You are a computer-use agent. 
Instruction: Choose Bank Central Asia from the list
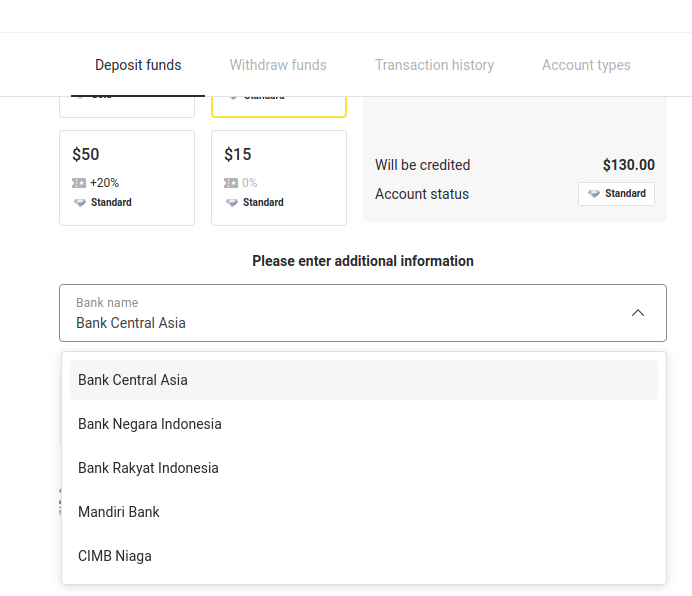coord(364,380)
